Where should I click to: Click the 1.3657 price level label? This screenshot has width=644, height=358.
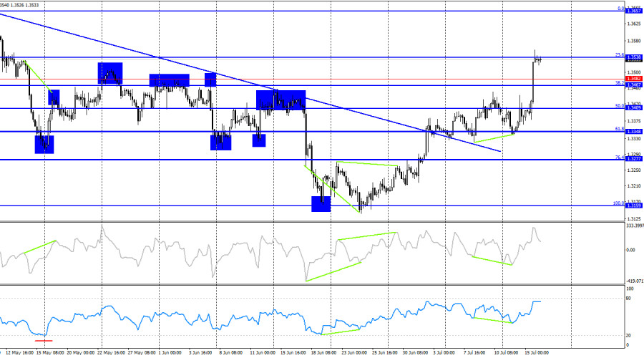tap(633, 11)
